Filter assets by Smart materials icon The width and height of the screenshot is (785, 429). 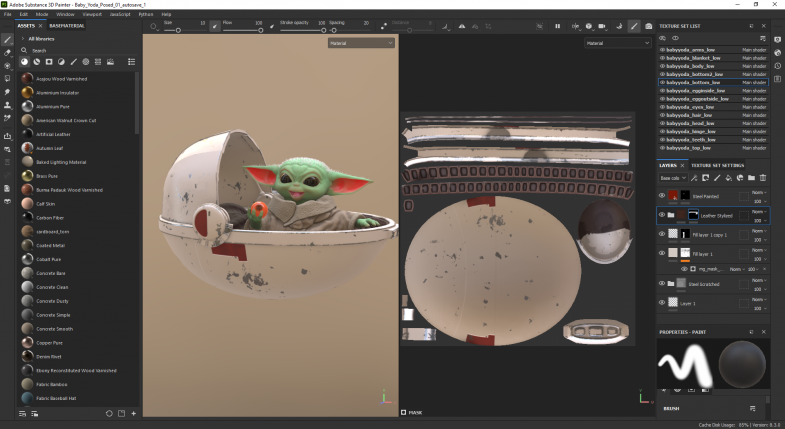click(x=37, y=62)
